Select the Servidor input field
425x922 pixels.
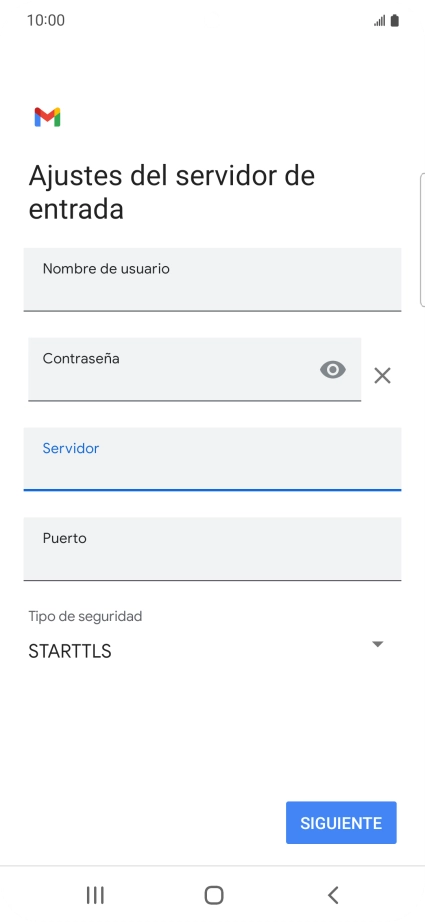click(x=212, y=459)
